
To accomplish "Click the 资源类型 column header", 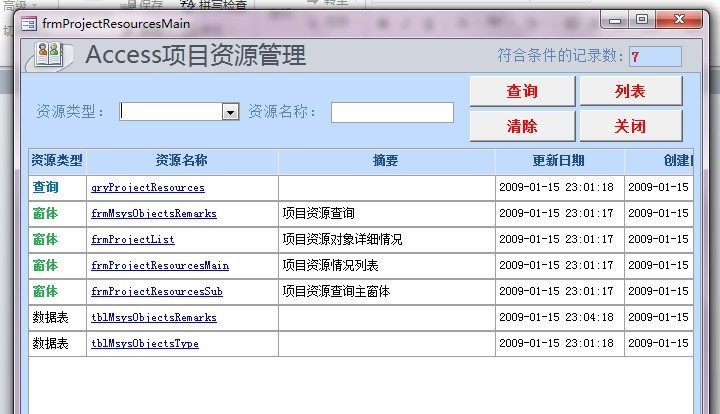I will (x=57, y=161).
